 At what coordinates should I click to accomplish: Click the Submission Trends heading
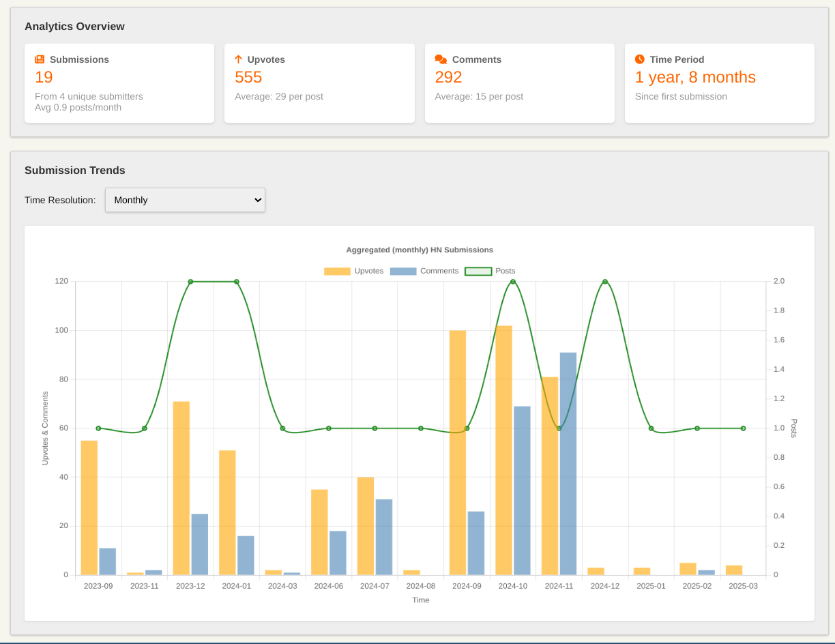pyautogui.click(x=75, y=171)
